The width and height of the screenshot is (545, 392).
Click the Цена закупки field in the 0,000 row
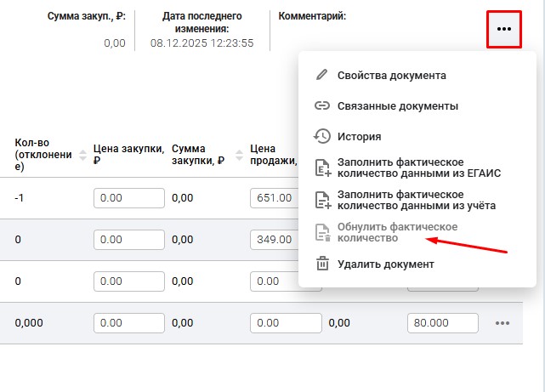pyautogui.click(x=128, y=323)
